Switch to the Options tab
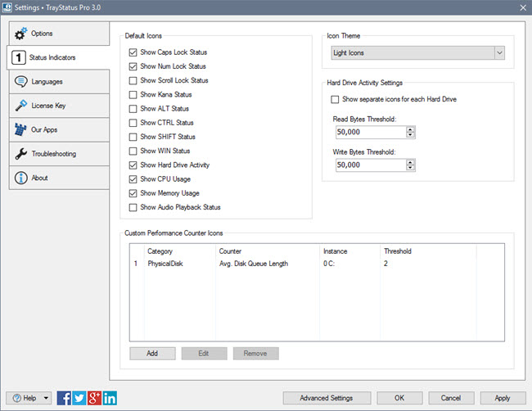The width and height of the screenshot is (532, 411). 60,34
